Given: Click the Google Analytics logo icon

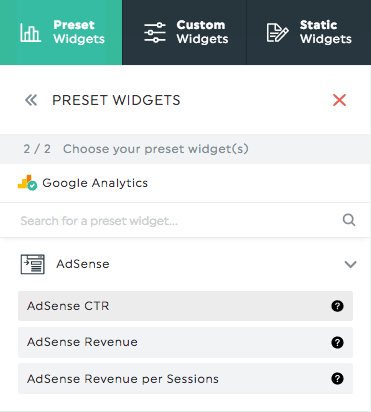Looking at the screenshot, I should [x=27, y=183].
